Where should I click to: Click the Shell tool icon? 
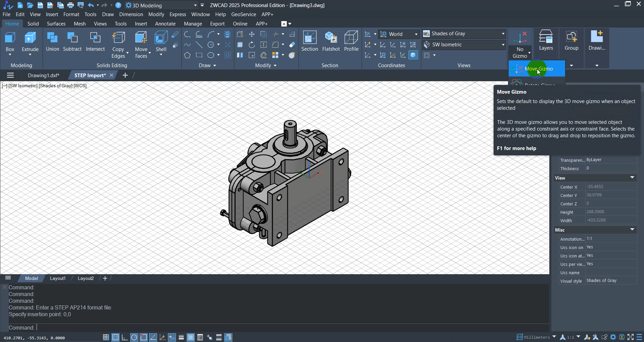(x=161, y=38)
